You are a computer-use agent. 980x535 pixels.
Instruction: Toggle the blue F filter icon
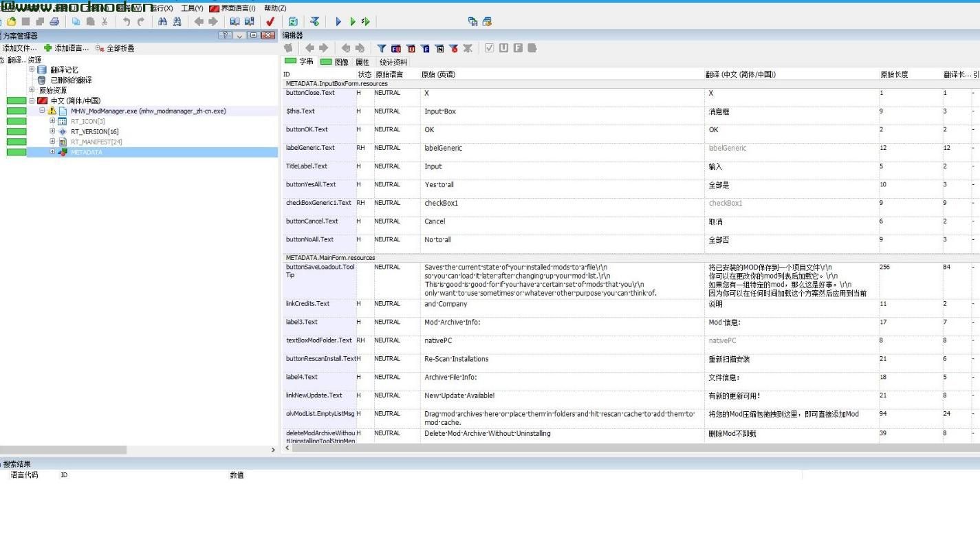tap(425, 48)
